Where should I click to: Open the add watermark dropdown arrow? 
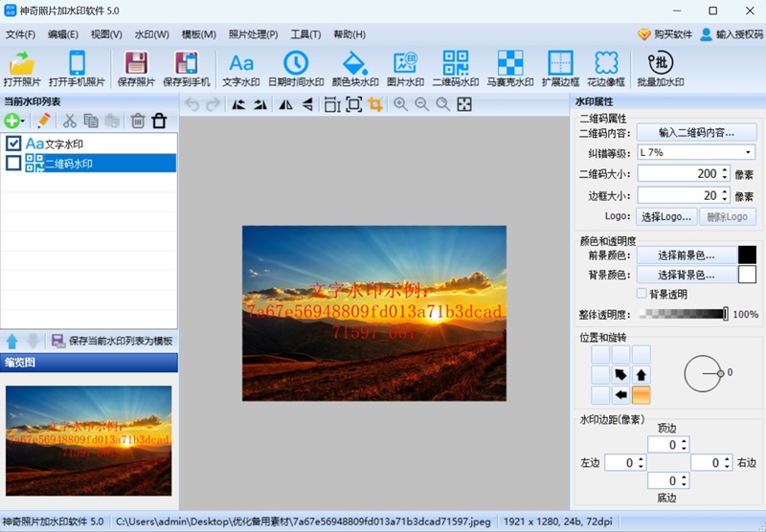(x=23, y=122)
